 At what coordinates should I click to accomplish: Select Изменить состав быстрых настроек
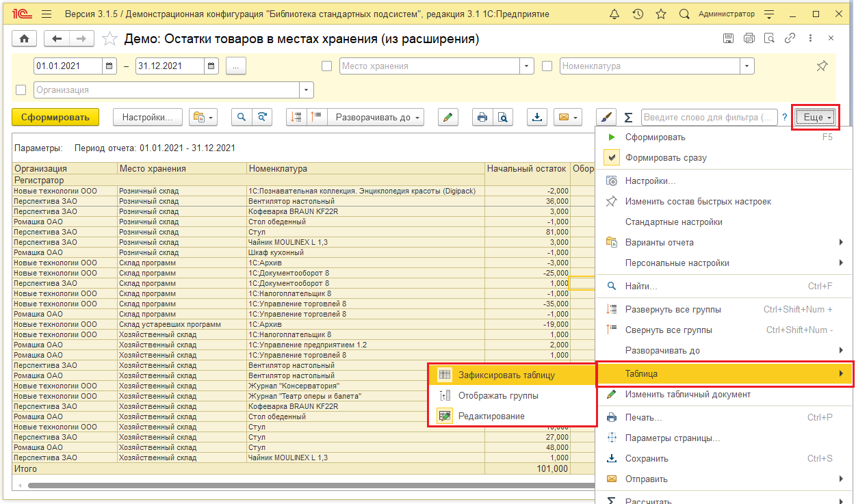pyautogui.click(x=724, y=201)
